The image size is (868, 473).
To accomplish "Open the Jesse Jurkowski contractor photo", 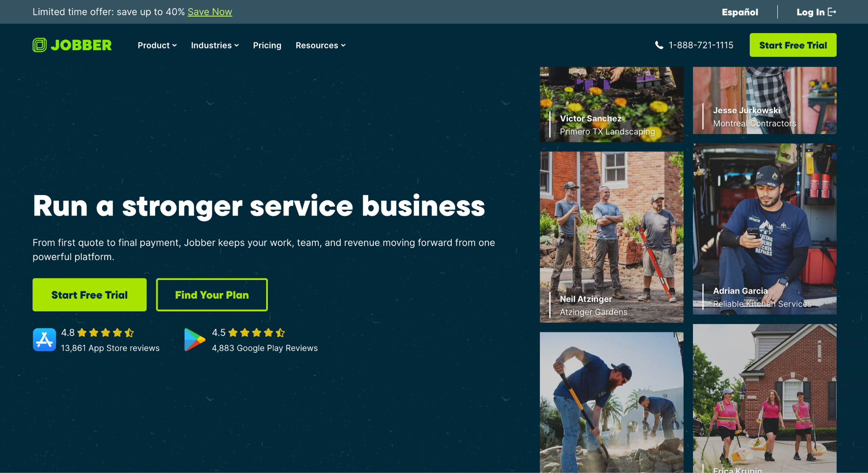I will coord(765,101).
